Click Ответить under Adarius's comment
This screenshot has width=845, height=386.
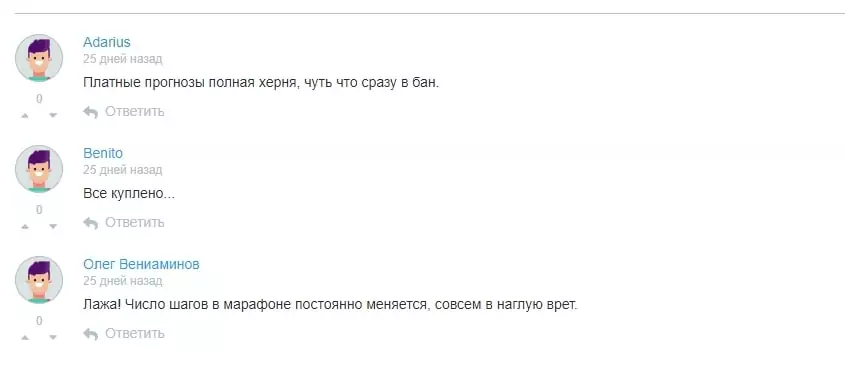(x=134, y=112)
